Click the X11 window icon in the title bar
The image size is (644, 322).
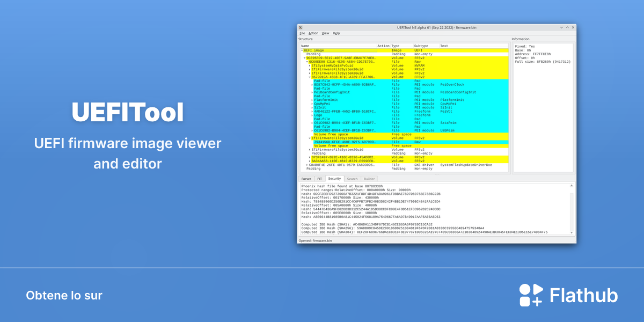pyautogui.click(x=301, y=27)
